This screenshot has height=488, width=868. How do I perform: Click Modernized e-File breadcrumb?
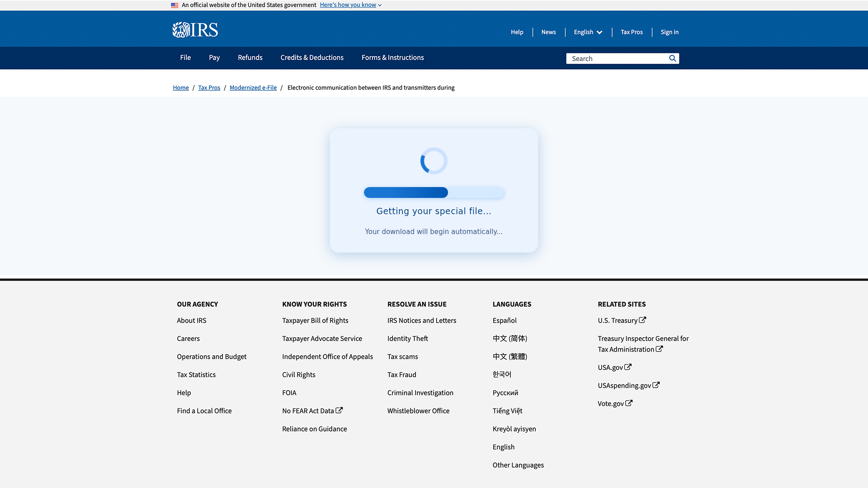tap(253, 88)
